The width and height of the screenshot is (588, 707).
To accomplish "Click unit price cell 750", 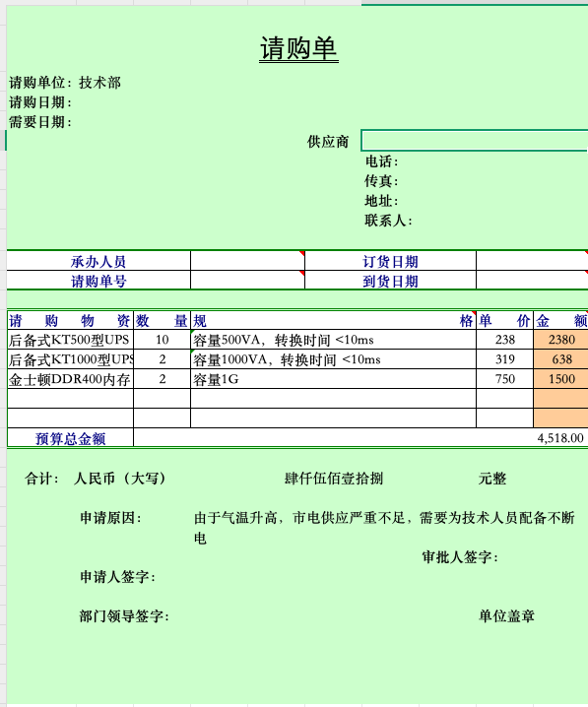I will point(504,379).
